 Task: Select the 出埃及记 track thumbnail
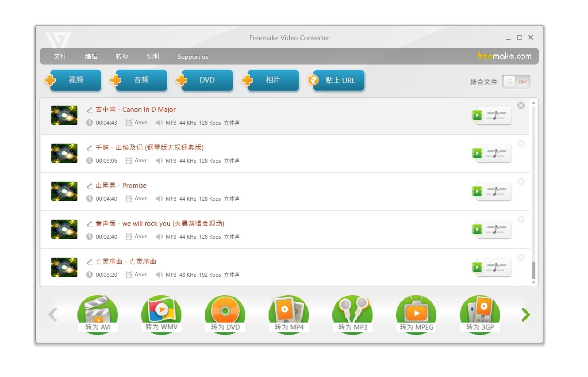tap(64, 153)
